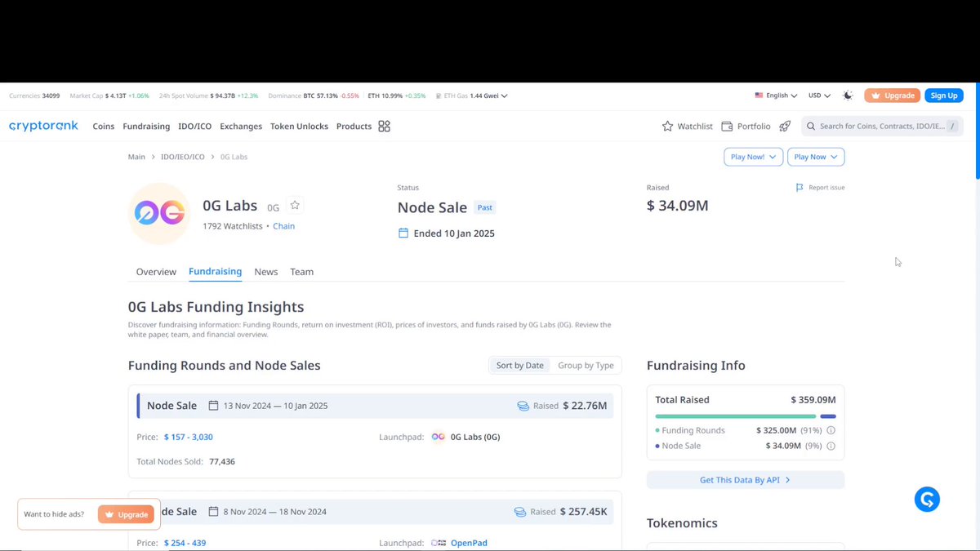Click the Portfolio wallet icon
This screenshot has height=551, width=980.
(x=727, y=127)
